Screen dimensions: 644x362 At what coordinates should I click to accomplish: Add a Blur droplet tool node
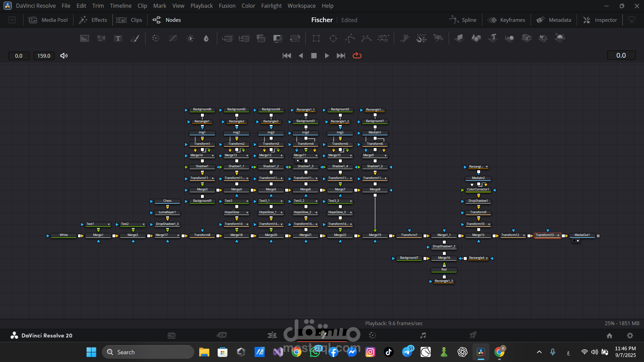point(206,39)
